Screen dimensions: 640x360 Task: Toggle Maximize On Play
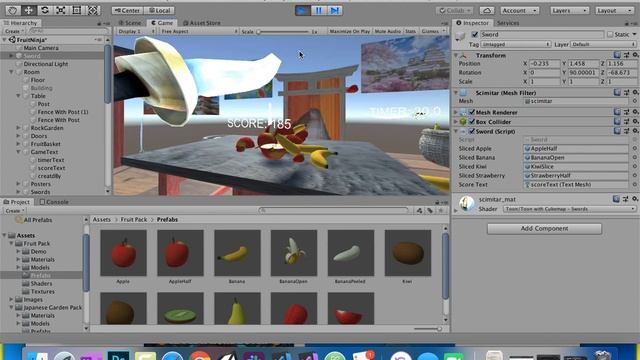[x=349, y=31]
